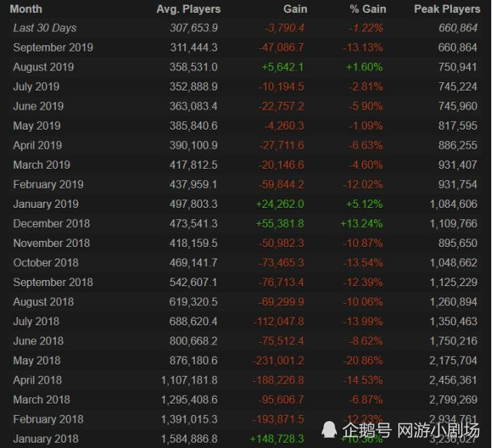This screenshot has height=448, width=492.
Task: Click peak players value 2,175,704
Action: pos(453,361)
